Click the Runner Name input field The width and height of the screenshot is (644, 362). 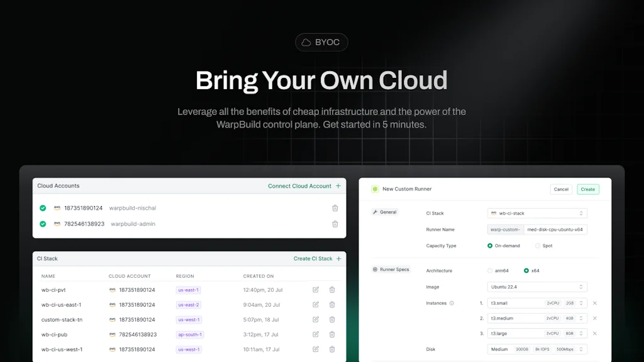[x=555, y=229]
